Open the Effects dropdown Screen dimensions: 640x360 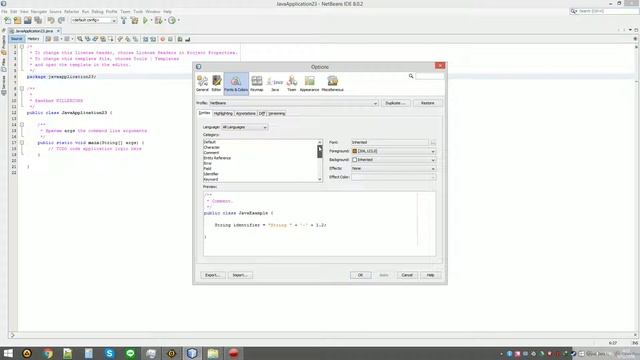click(393, 169)
